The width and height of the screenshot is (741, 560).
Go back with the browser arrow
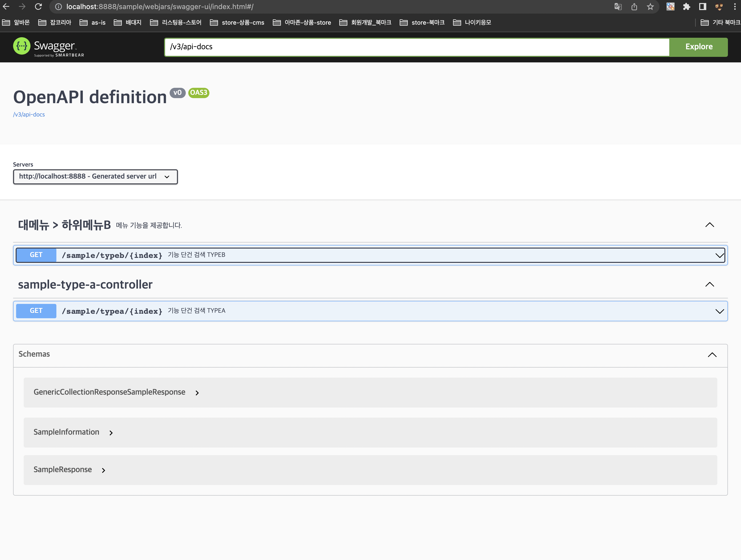tap(6, 7)
